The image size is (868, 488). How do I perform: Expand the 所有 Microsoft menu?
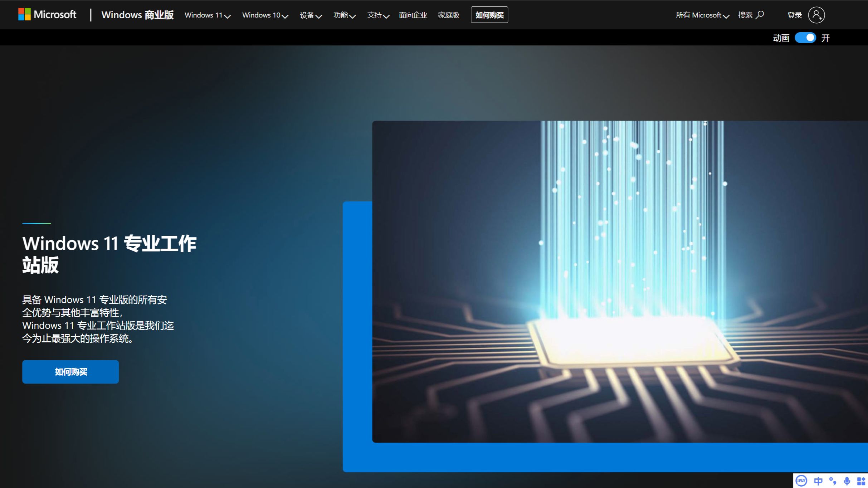click(x=702, y=15)
